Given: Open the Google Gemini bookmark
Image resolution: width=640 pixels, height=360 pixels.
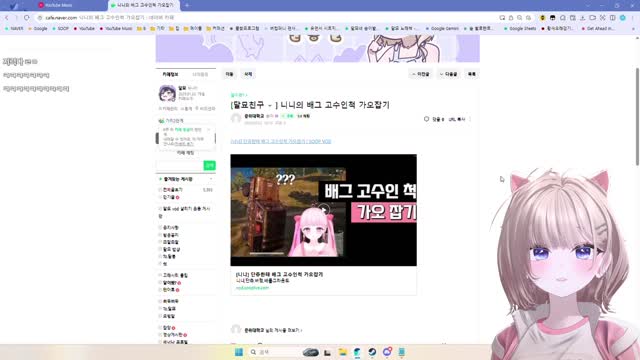Looking at the screenshot, I should pyautogui.click(x=442, y=29).
